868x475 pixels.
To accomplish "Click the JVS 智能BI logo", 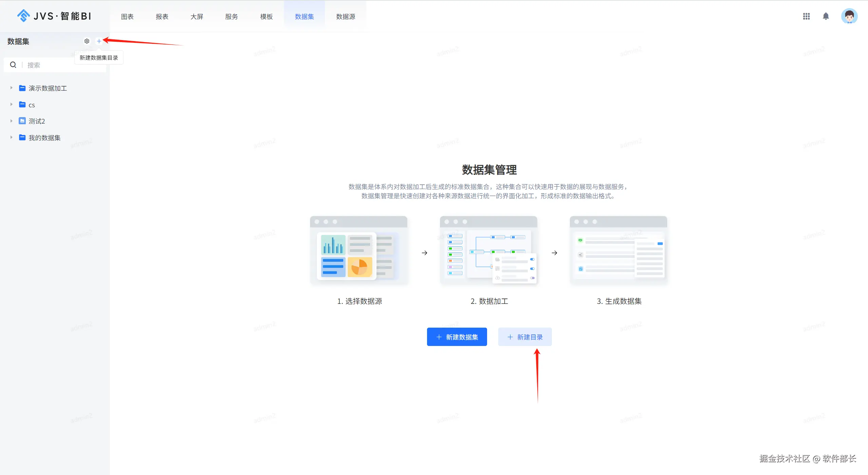I will tap(54, 16).
